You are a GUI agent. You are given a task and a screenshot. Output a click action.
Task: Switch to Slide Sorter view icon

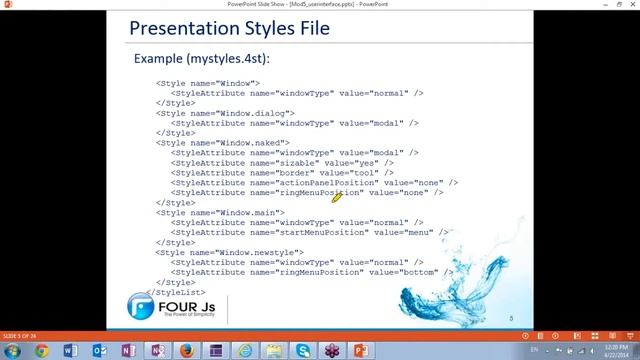point(595,336)
